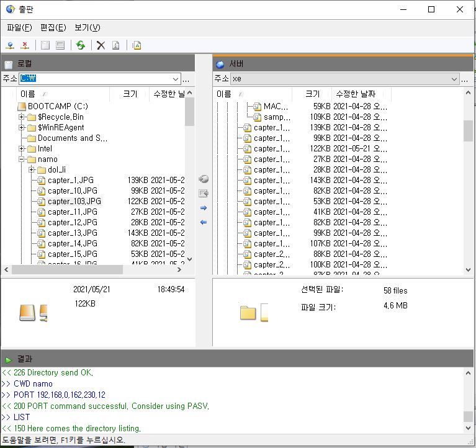Screen dimensions: 476x448
Task: Collapse the namo folder tree node
Action: tap(22, 159)
